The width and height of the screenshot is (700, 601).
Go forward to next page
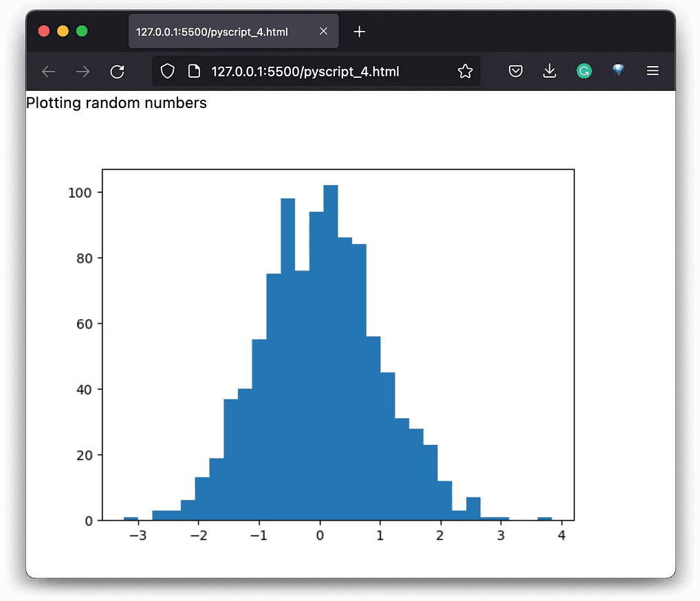tap(83, 72)
